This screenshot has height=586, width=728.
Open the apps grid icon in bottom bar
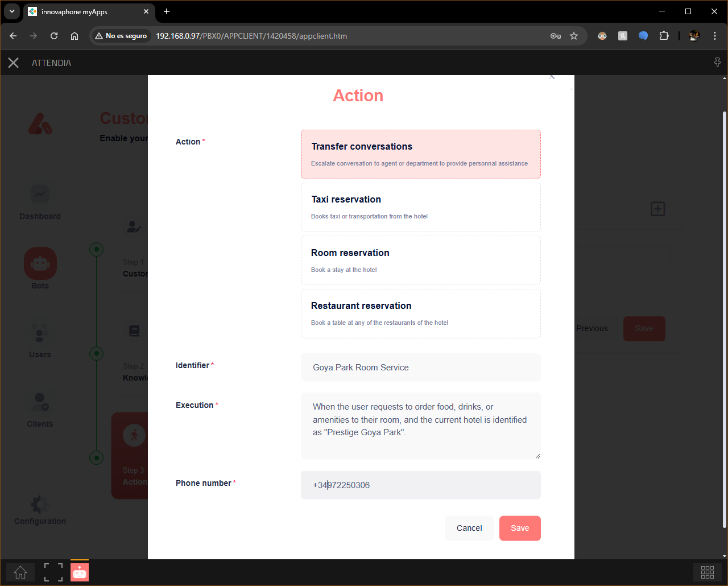708,572
